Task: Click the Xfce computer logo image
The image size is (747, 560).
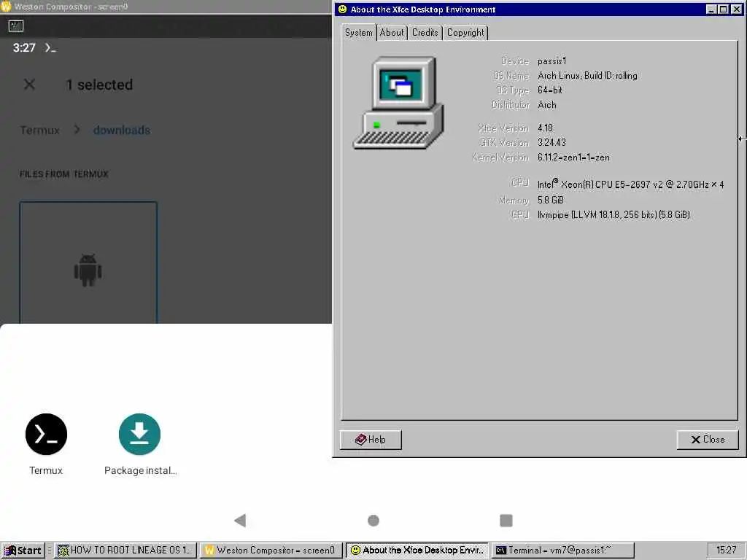Action: pyautogui.click(x=398, y=103)
